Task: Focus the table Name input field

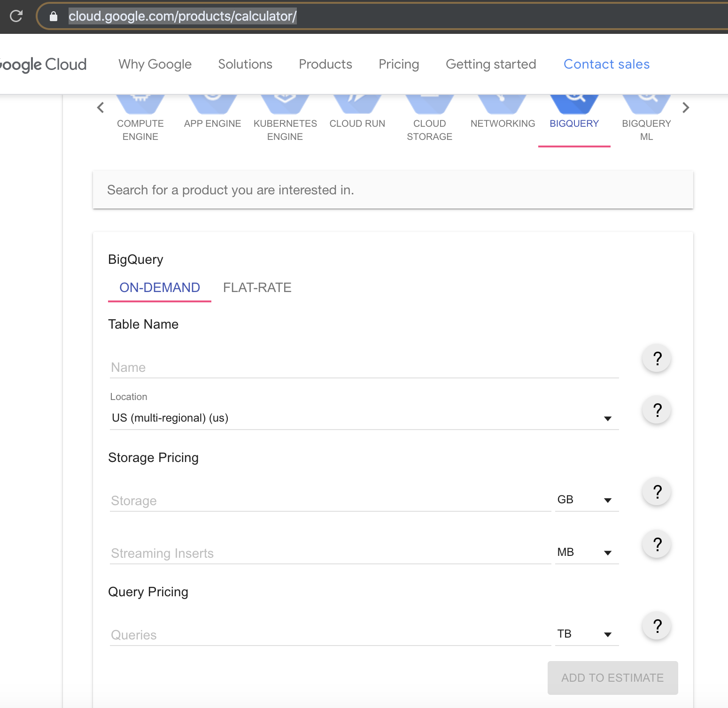Action: click(364, 367)
